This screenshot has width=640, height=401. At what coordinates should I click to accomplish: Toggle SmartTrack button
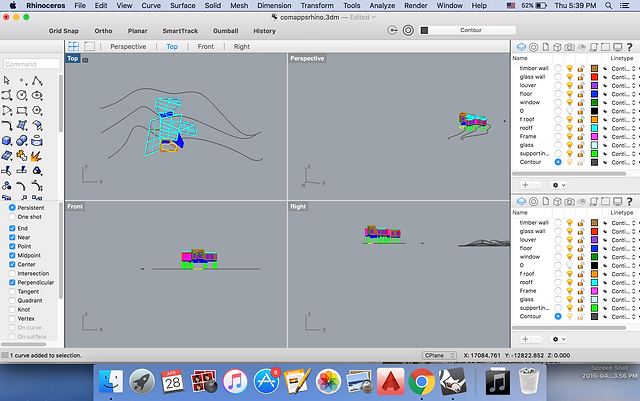click(x=180, y=31)
